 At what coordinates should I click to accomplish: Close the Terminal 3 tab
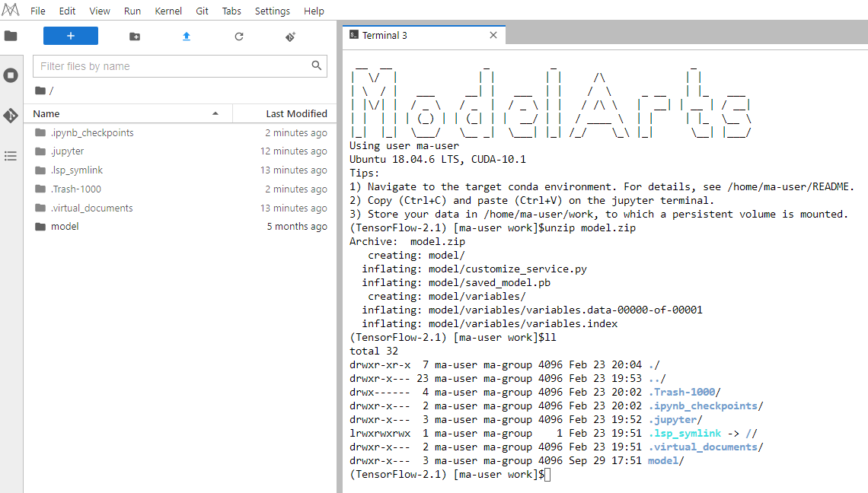click(493, 35)
